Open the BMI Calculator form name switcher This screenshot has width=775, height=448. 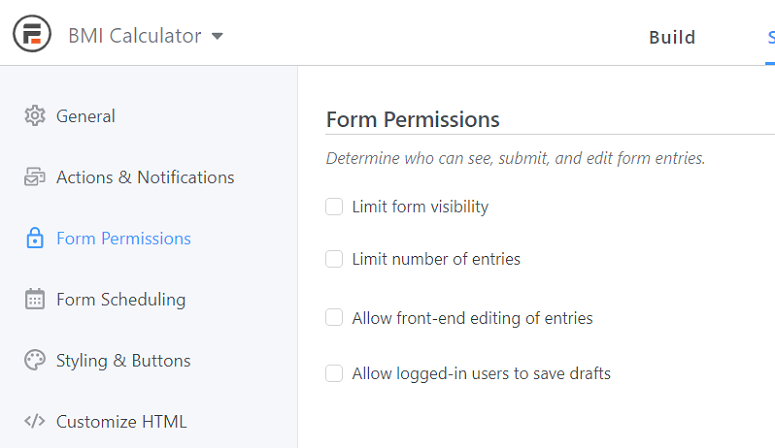coord(145,36)
